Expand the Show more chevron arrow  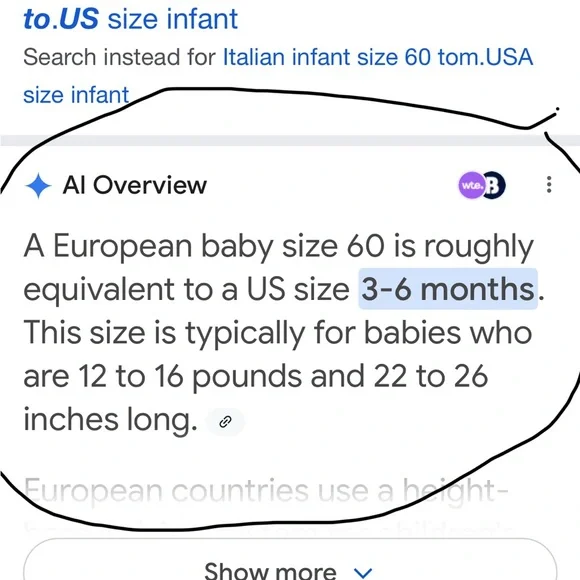click(x=363, y=573)
